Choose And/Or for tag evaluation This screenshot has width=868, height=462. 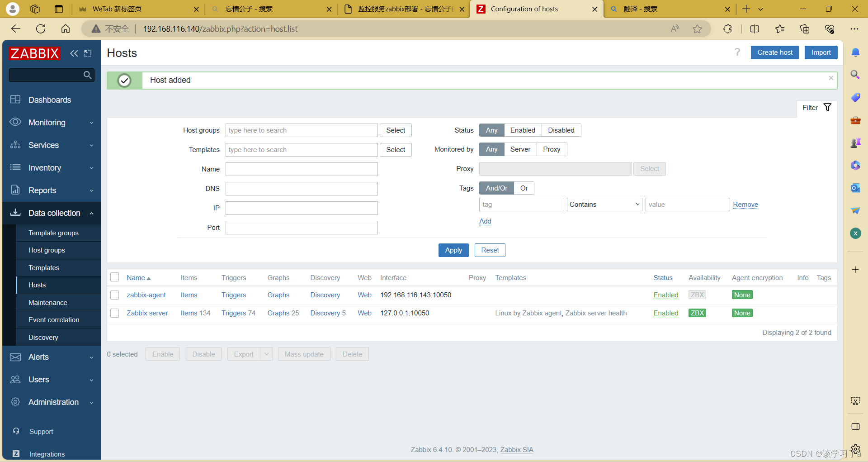pos(496,188)
